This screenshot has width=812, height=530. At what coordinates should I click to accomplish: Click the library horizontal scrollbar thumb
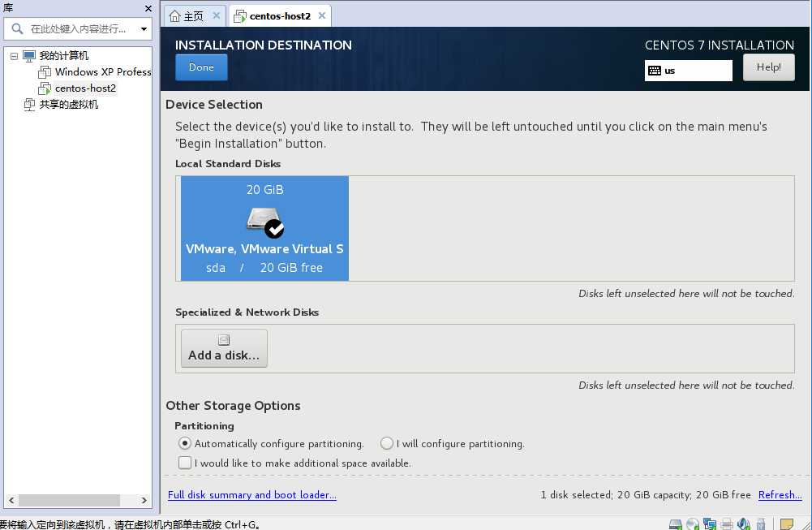70,501
